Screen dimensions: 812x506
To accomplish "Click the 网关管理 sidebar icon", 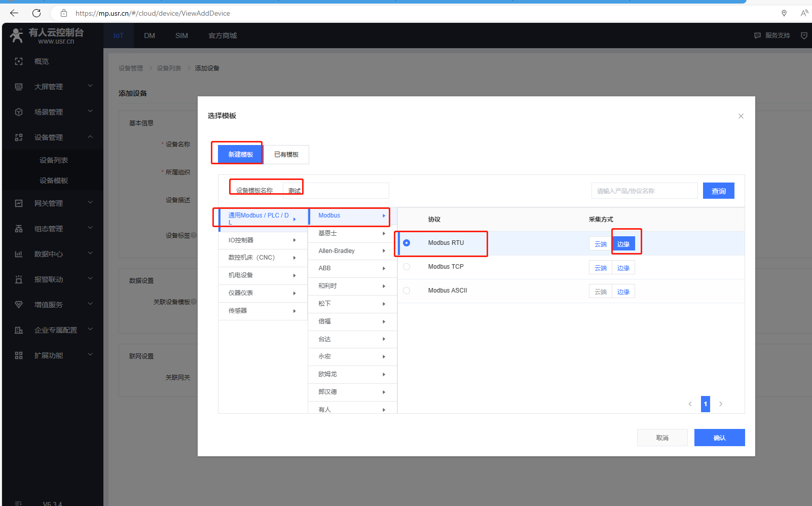I will pyautogui.click(x=19, y=203).
